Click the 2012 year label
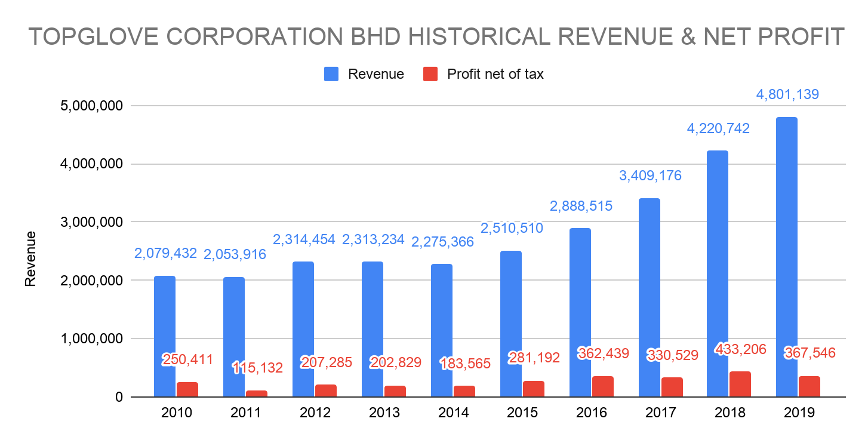This screenshot has height=443, width=868. point(315,413)
